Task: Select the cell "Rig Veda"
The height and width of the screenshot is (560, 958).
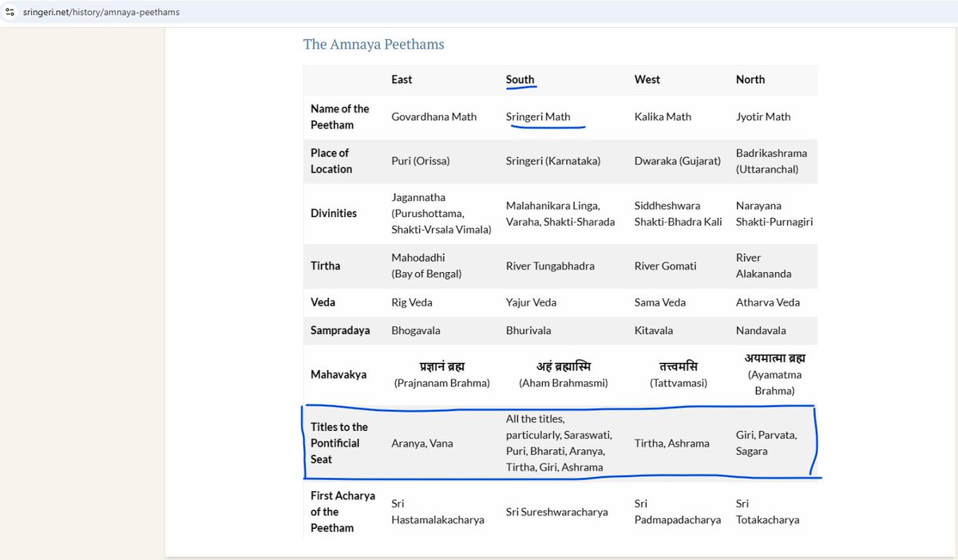Action: [414, 302]
